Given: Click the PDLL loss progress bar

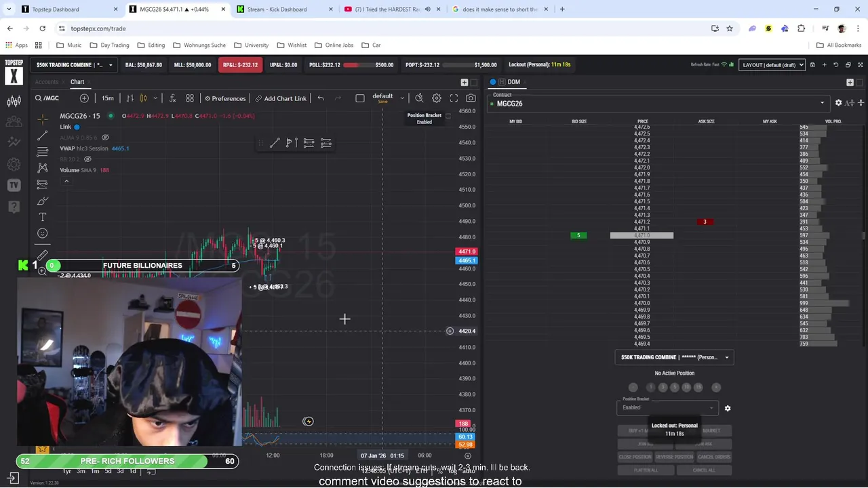Looking at the screenshot, I should (x=359, y=65).
